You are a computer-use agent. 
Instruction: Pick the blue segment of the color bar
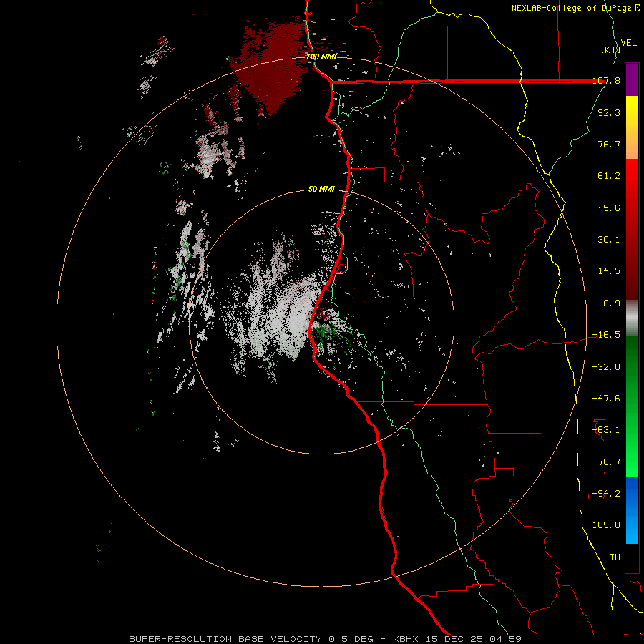632,509
